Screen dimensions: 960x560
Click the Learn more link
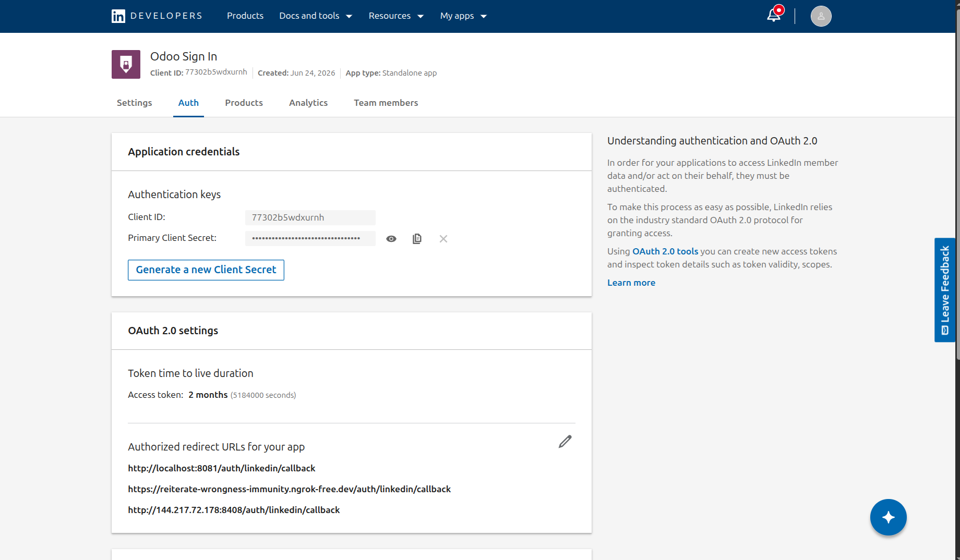(631, 283)
